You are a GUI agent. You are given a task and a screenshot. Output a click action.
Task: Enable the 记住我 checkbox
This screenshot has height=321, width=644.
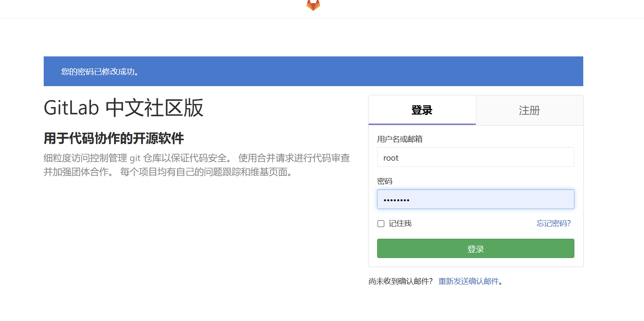(381, 224)
